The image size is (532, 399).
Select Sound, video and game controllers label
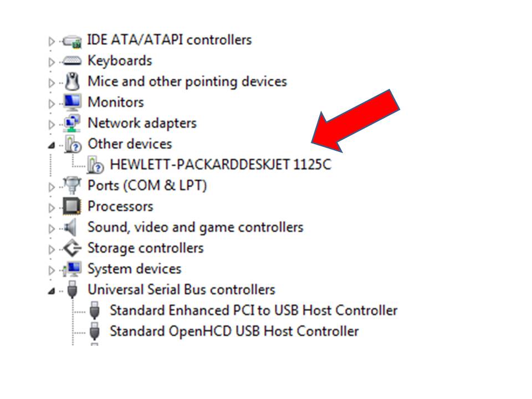point(195,227)
